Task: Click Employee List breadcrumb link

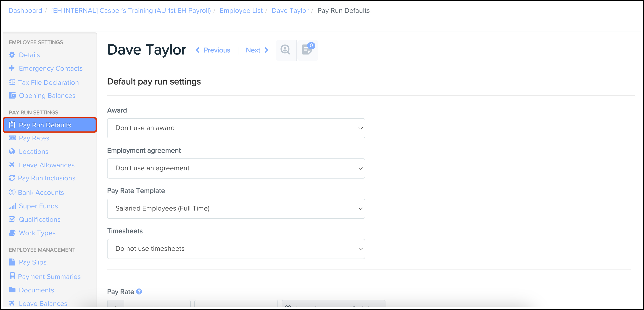Action: click(241, 11)
